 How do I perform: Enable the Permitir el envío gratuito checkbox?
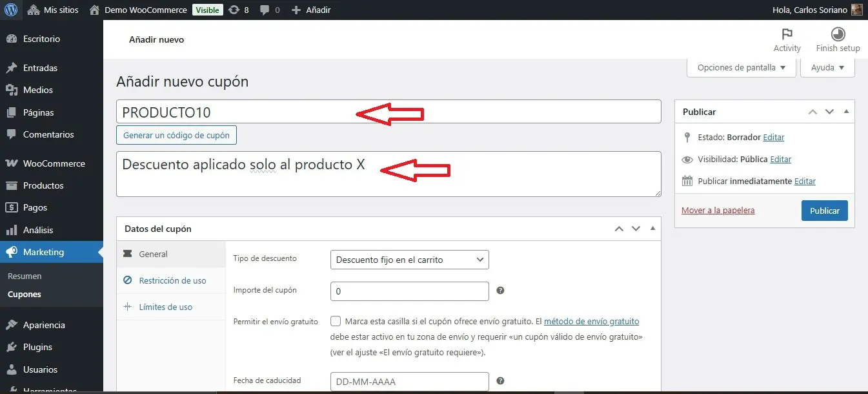pos(336,321)
